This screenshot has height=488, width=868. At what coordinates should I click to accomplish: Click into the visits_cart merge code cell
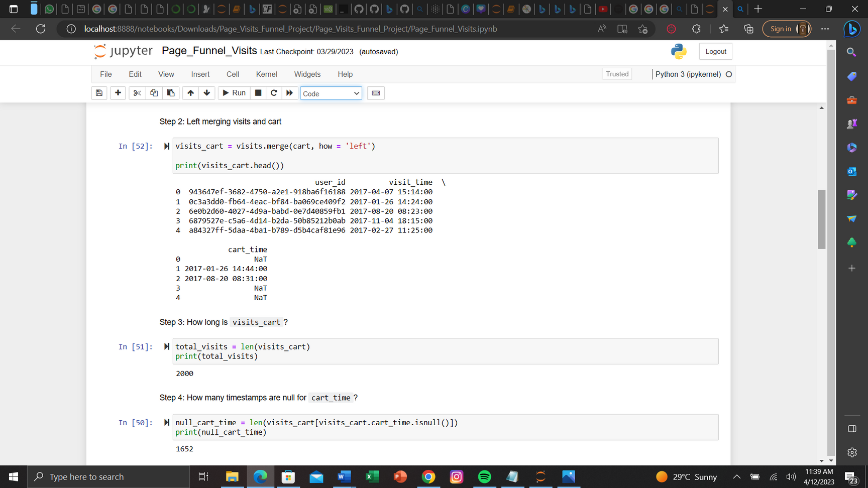point(446,156)
